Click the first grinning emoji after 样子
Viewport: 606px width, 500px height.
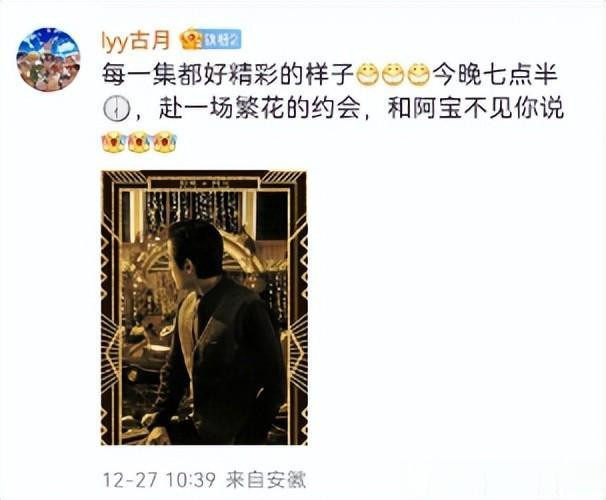(366, 74)
